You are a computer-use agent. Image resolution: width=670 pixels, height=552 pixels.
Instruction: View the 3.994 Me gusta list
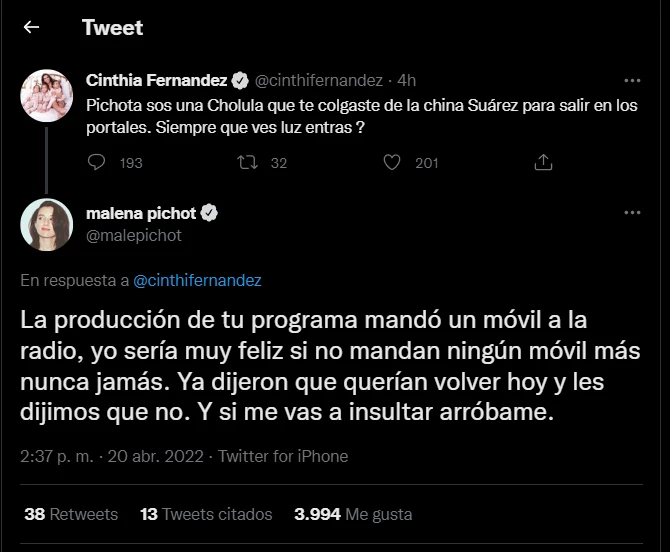click(353, 514)
